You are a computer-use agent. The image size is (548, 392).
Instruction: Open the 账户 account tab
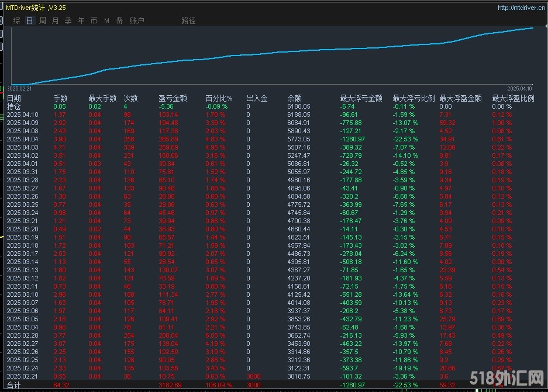[x=137, y=20]
